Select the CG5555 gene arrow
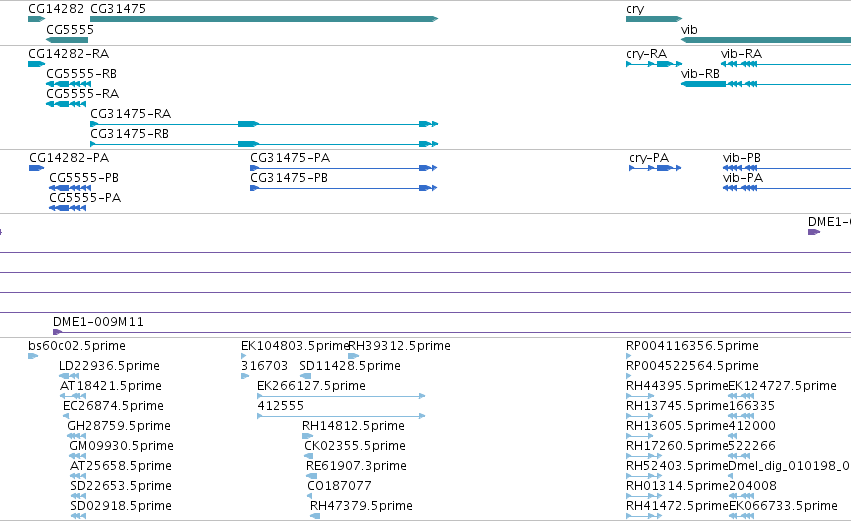 click(x=67, y=40)
